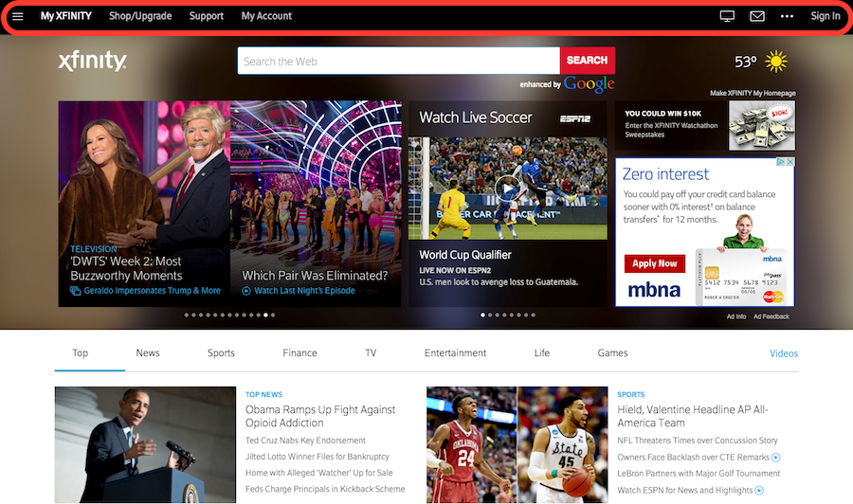Switch to the Finance tab

(299, 353)
